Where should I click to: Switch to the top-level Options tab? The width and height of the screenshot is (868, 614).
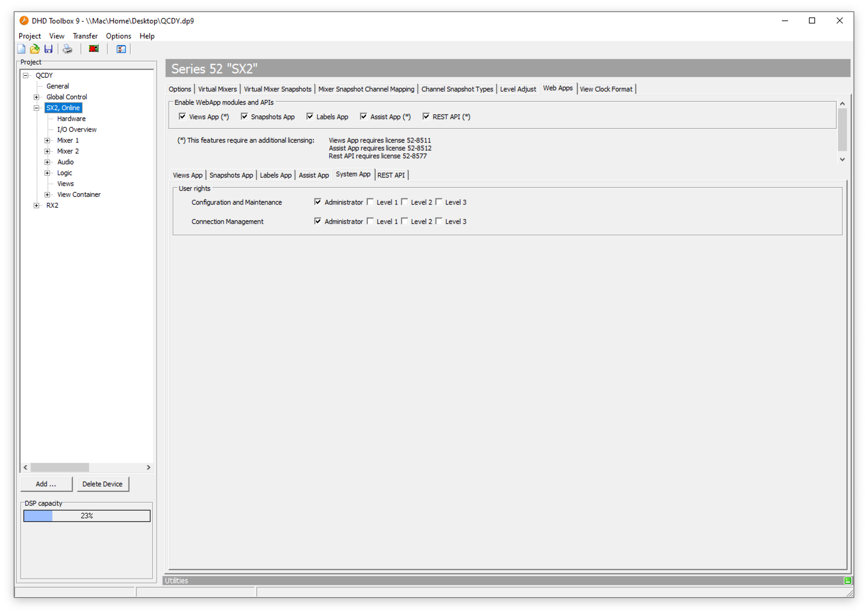coord(180,89)
